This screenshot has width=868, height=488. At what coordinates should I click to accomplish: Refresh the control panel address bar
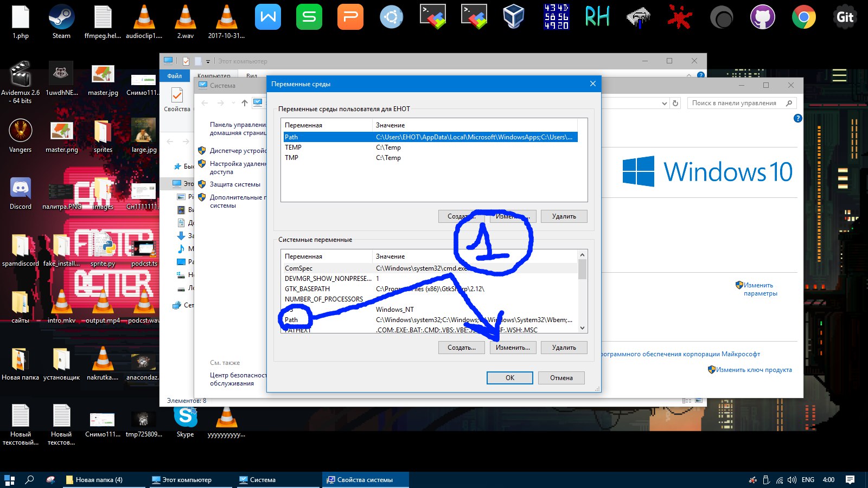pos(675,103)
